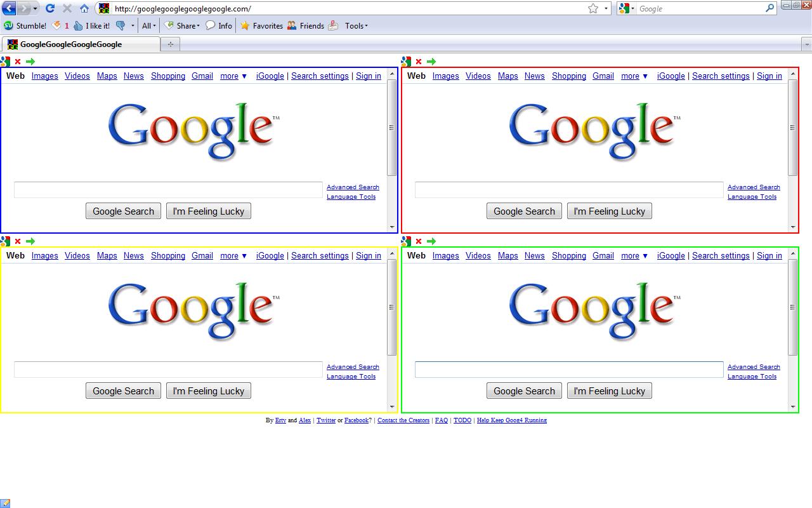The height and width of the screenshot is (508, 812).
Task: Click the browser Forward arrow button
Action: (23, 8)
